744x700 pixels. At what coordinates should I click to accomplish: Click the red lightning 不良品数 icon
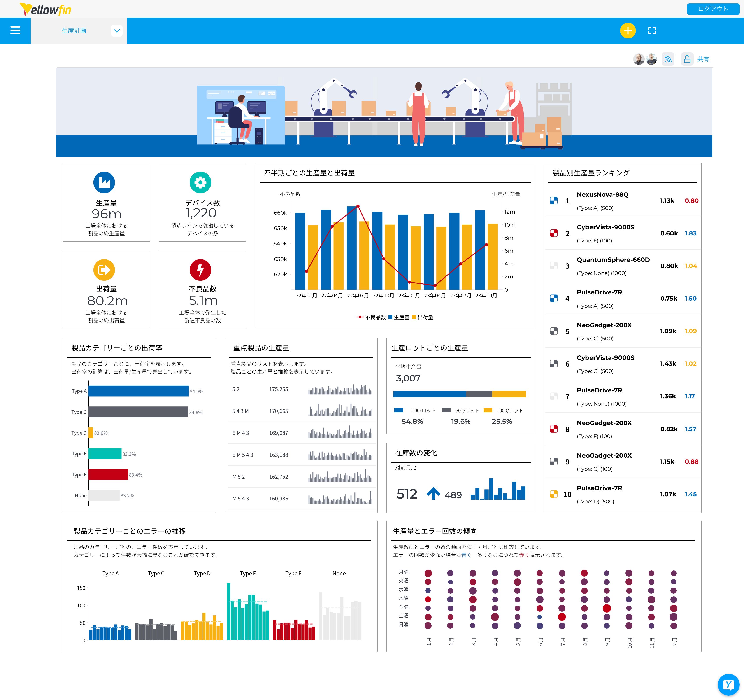200,270
